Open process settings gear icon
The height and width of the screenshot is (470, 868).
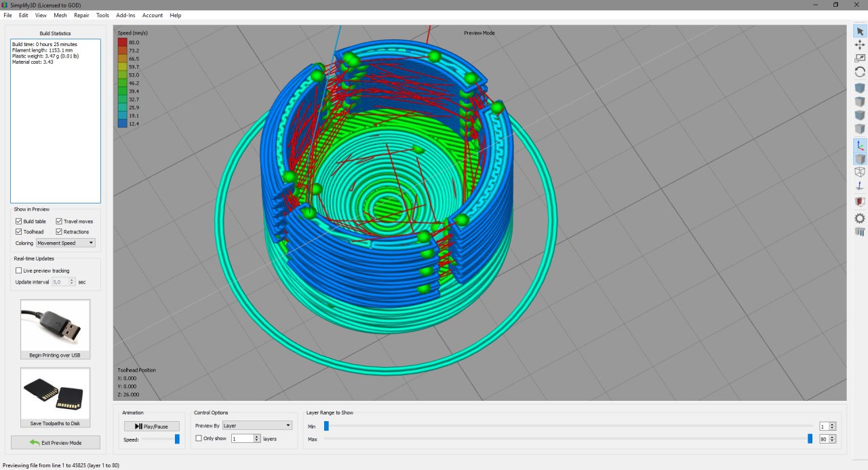click(860, 218)
